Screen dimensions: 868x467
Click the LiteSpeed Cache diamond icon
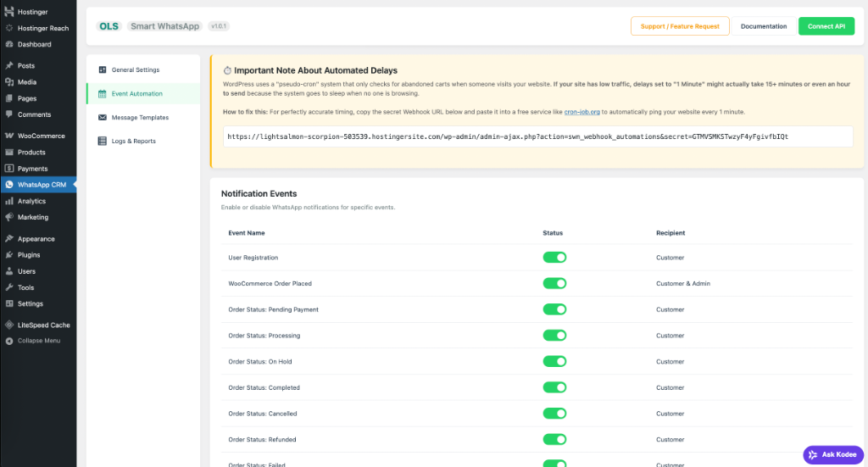coord(8,325)
